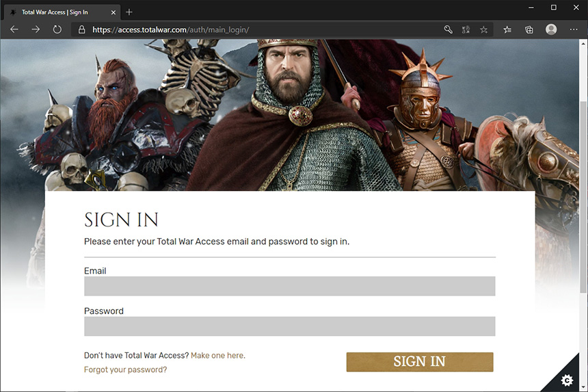Minimize the browser window
Viewport: 588px width, 392px height.
[x=531, y=8]
